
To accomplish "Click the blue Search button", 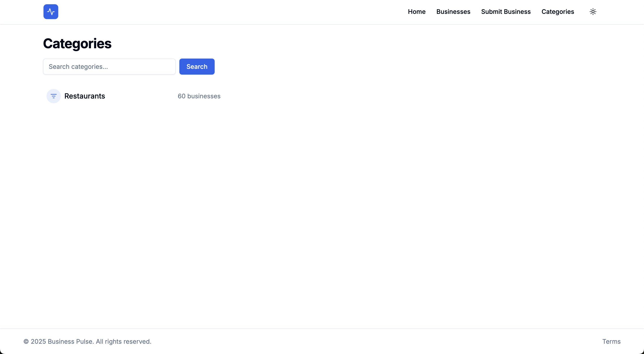I will pos(197,67).
